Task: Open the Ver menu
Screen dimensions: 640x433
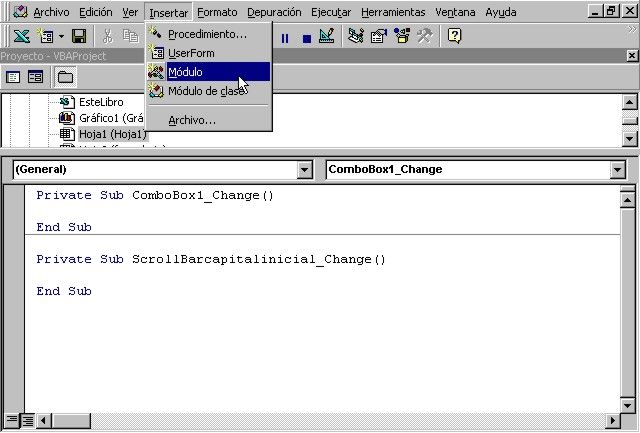Action: click(x=130, y=12)
